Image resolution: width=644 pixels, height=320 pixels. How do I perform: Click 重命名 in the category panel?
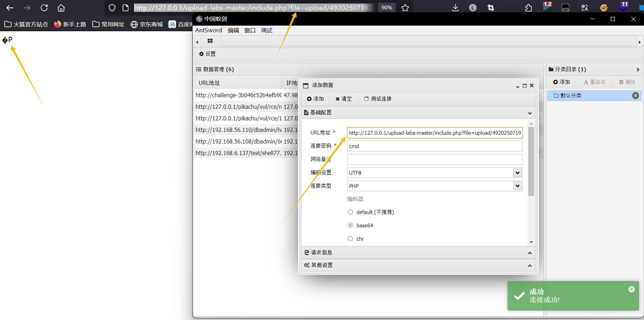[595, 82]
